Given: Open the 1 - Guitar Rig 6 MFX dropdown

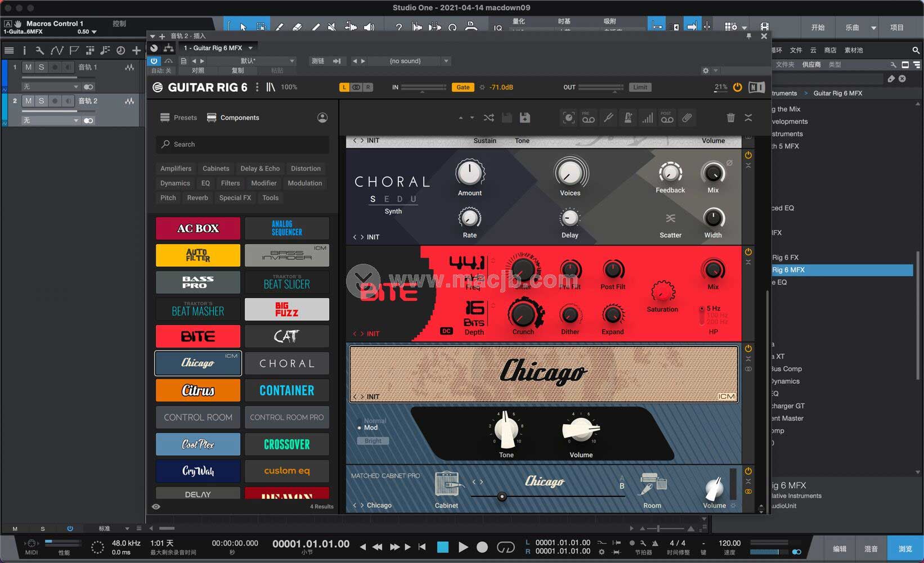Looking at the screenshot, I should point(218,48).
